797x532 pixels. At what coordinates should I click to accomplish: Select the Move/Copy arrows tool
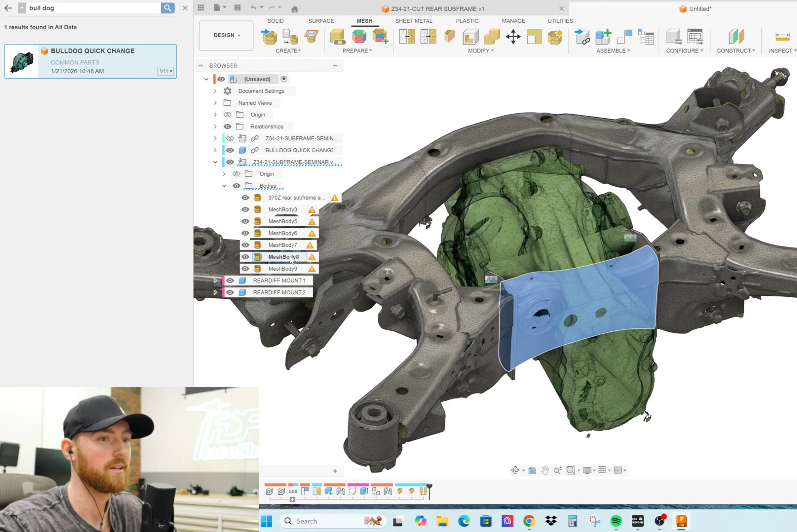coord(513,37)
